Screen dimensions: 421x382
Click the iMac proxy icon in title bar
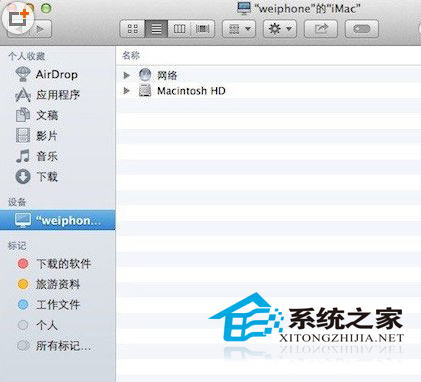pyautogui.click(x=244, y=8)
